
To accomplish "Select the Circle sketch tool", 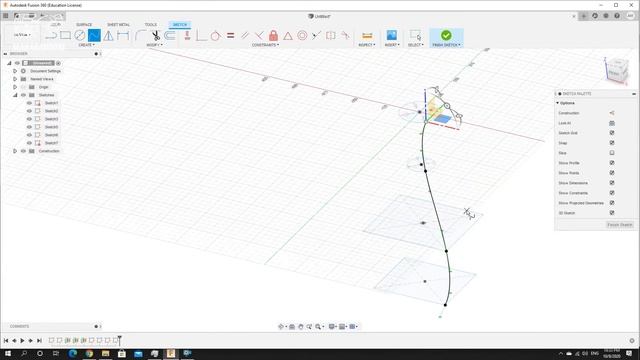I will point(80,36).
